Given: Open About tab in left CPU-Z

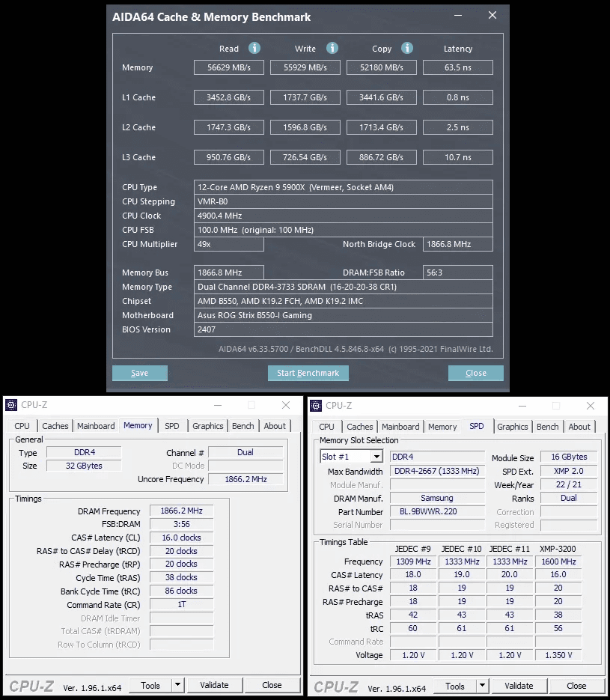Looking at the screenshot, I should click(275, 426).
